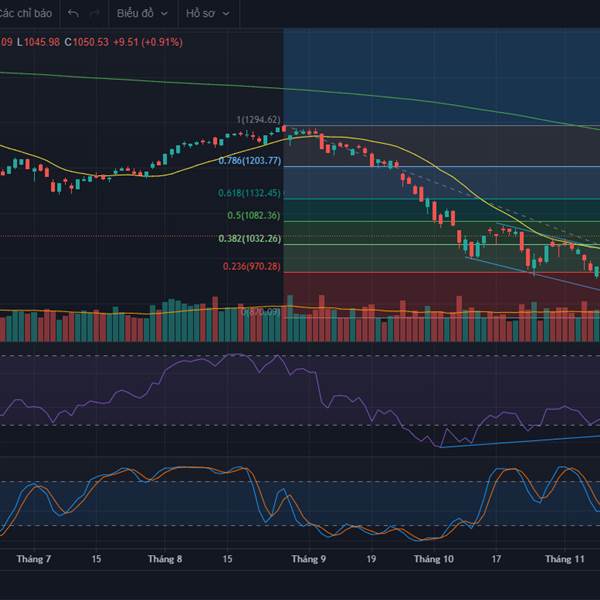Click the Tháng 10 time axis label
The width and height of the screenshot is (600, 600).
[434, 559]
